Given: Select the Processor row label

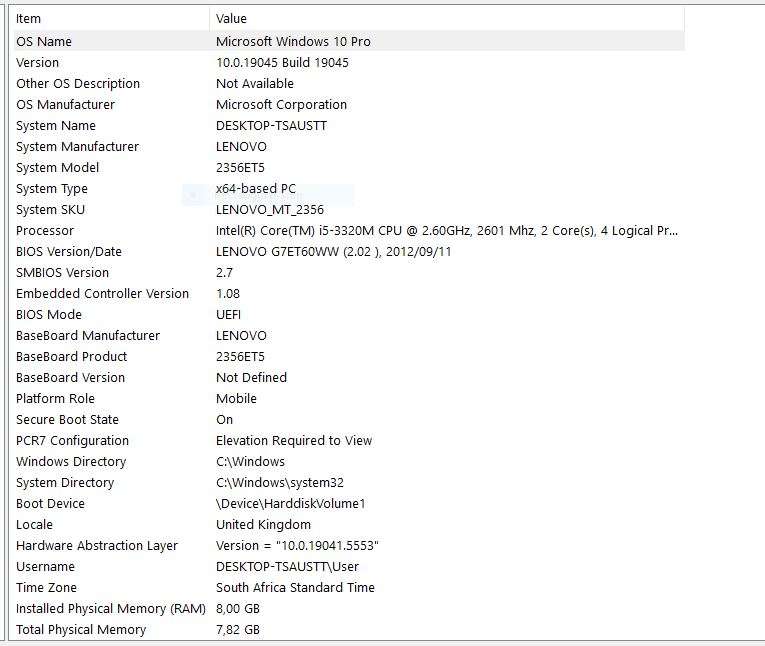Looking at the screenshot, I should pyautogui.click(x=45, y=230).
